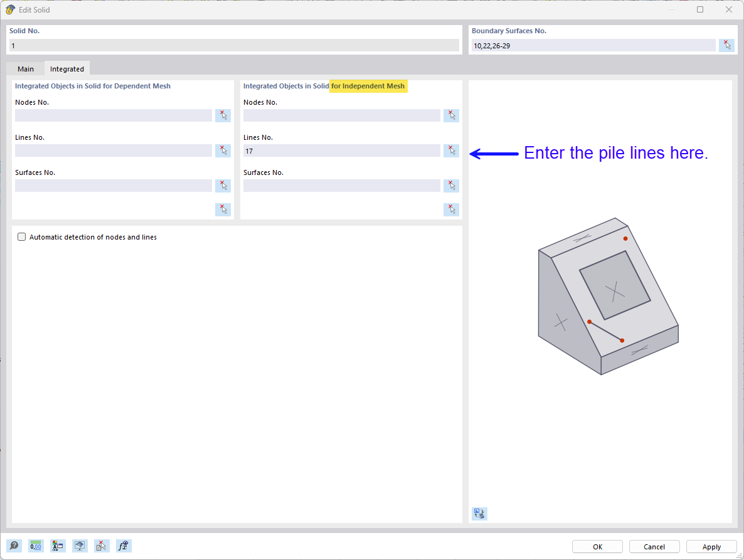The height and width of the screenshot is (560, 744).
Task: Select the Lines No. input for dependent mesh
Action: pyautogui.click(x=113, y=151)
